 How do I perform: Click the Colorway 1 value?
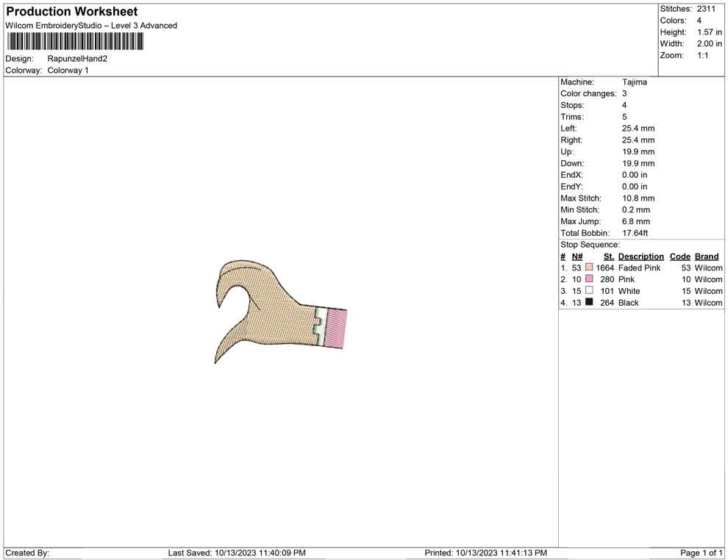click(68, 71)
